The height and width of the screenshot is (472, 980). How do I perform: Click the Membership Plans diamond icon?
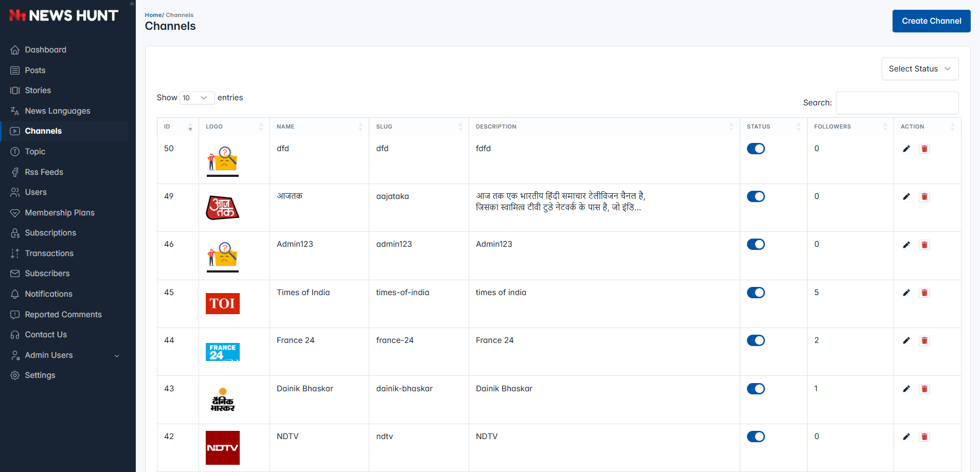coord(15,213)
